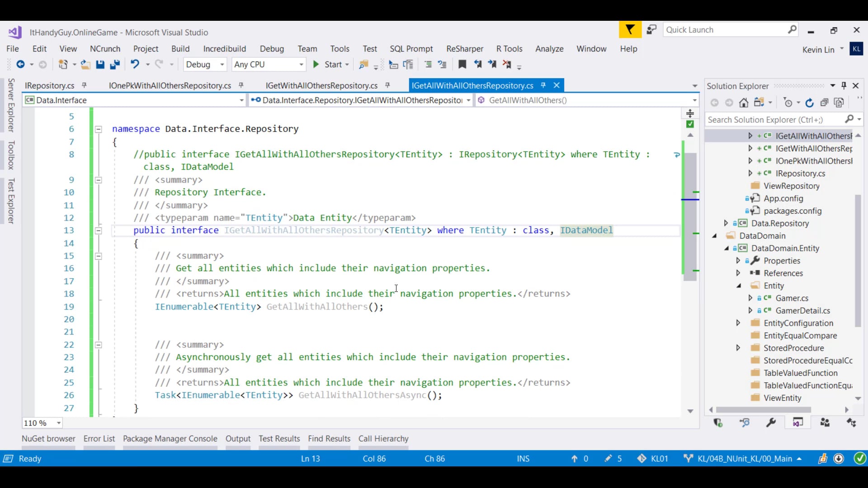Open the ReSharper menu
The image size is (868, 488).
tap(464, 49)
